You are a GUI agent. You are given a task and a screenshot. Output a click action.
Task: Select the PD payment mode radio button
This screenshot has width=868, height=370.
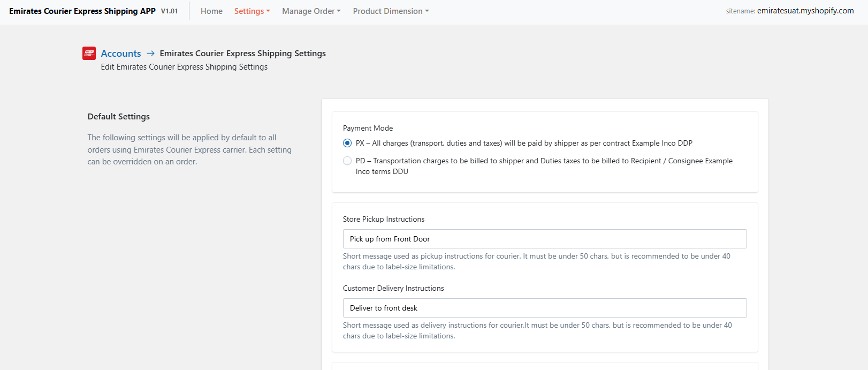(347, 161)
